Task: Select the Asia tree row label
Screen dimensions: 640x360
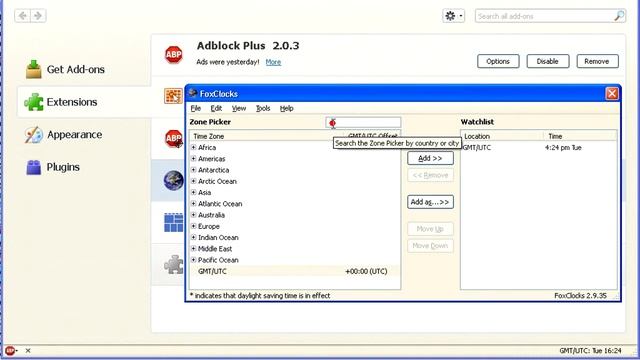Action: point(204,192)
